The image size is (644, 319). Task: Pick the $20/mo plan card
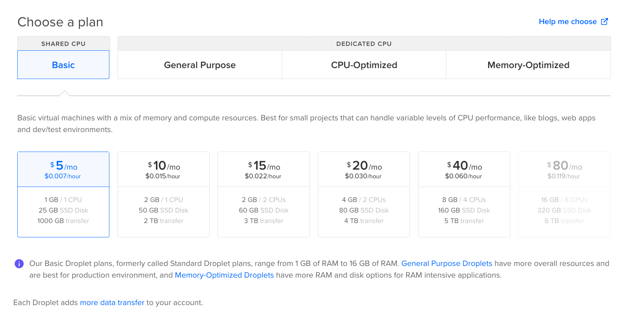[363, 194]
